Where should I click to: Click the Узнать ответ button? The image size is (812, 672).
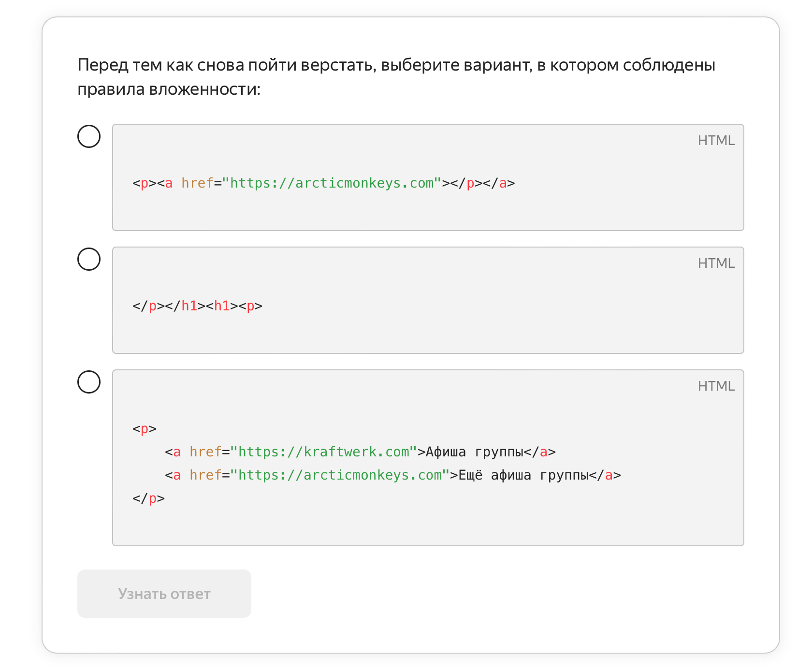(x=164, y=594)
